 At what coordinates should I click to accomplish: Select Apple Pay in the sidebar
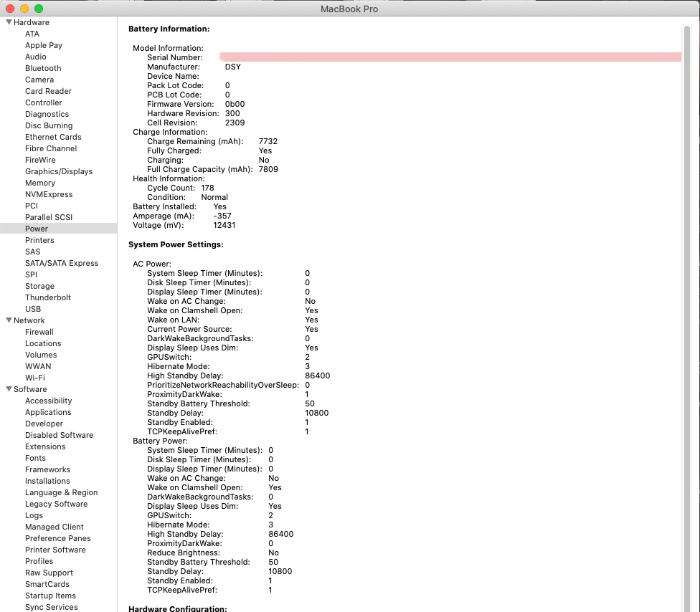[44, 45]
